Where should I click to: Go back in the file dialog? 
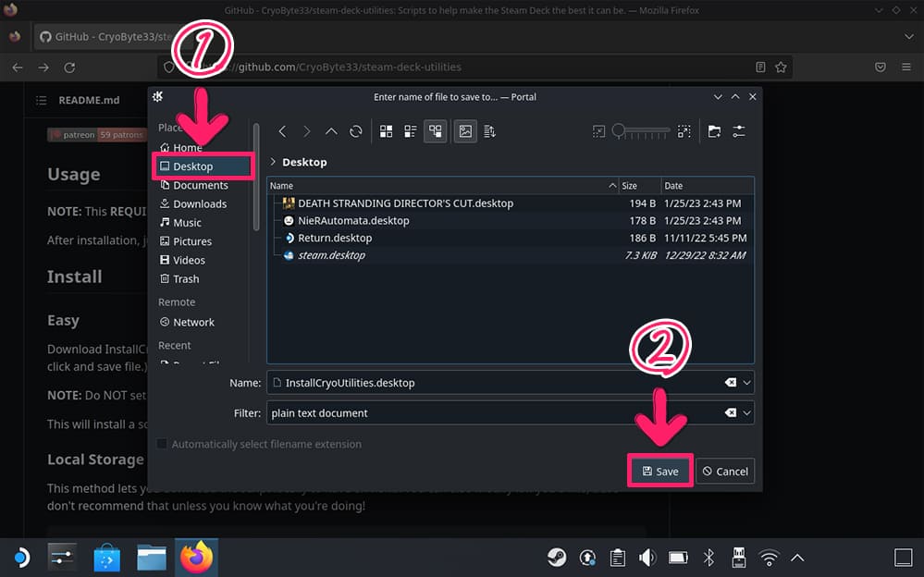pos(282,131)
